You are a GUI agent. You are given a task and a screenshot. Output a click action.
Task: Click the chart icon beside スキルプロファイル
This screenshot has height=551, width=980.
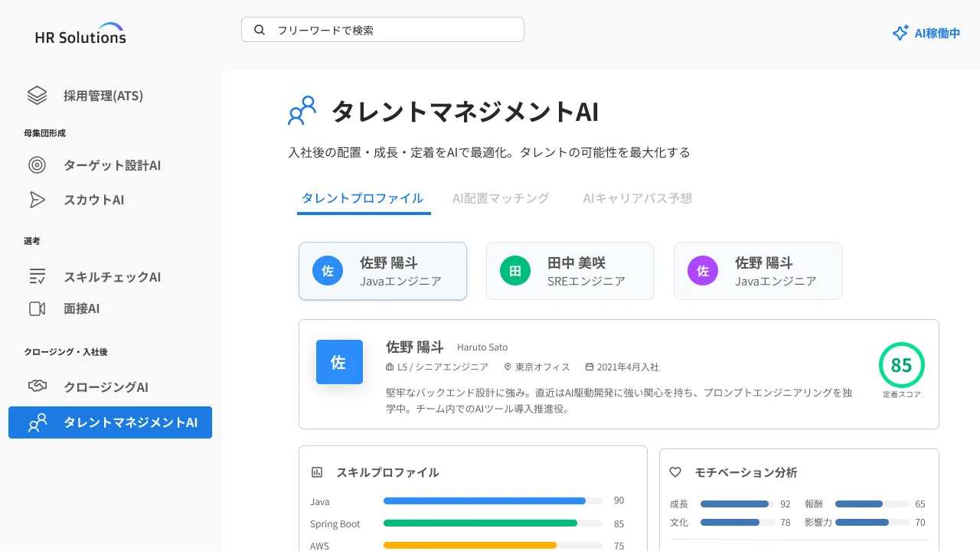pyautogui.click(x=317, y=472)
